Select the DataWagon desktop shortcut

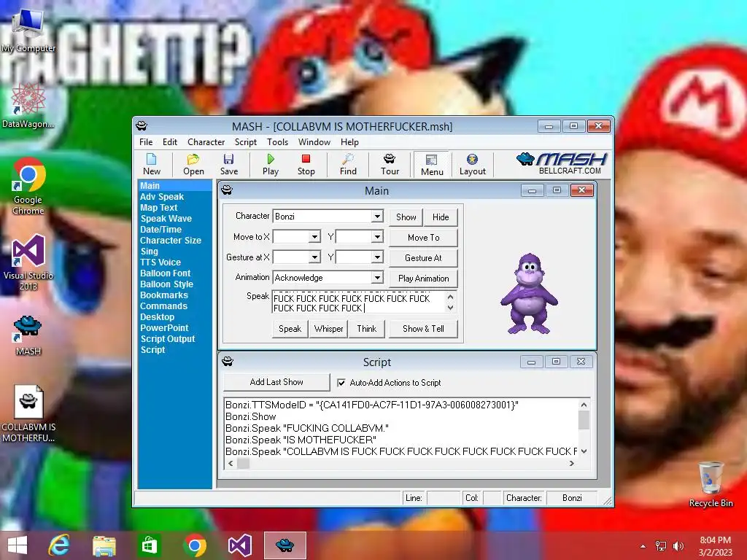click(28, 106)
